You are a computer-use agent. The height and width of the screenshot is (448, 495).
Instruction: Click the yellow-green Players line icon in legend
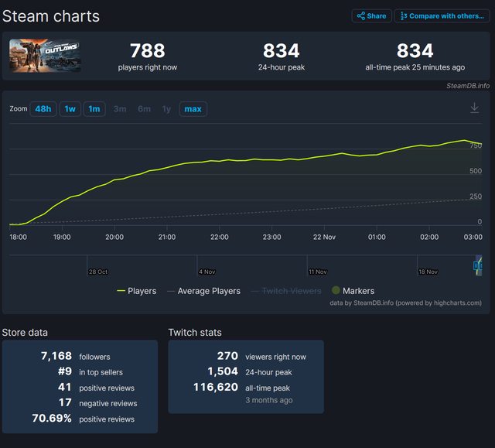point(121,291)
